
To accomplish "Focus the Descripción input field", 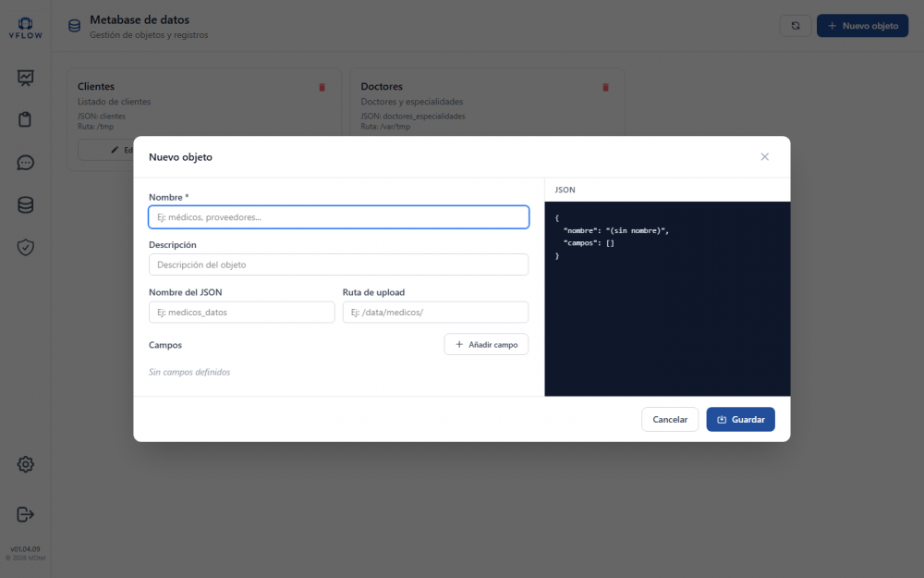I will point(339,264).
